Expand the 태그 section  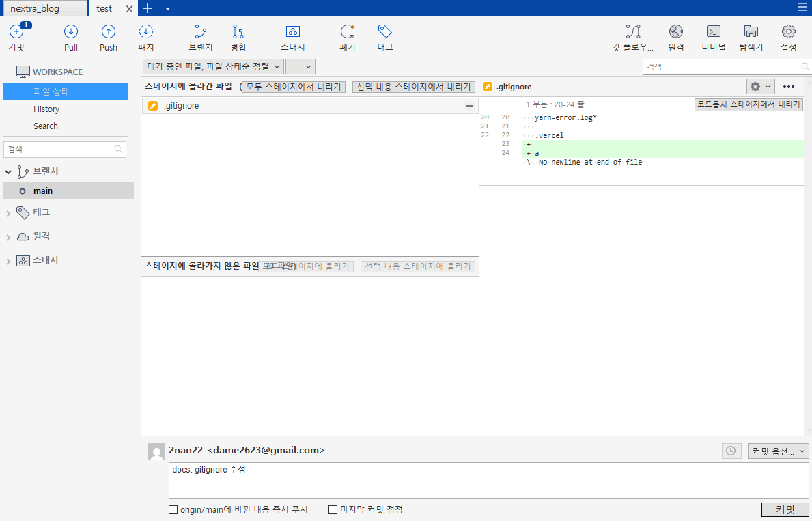coord(8,213)
